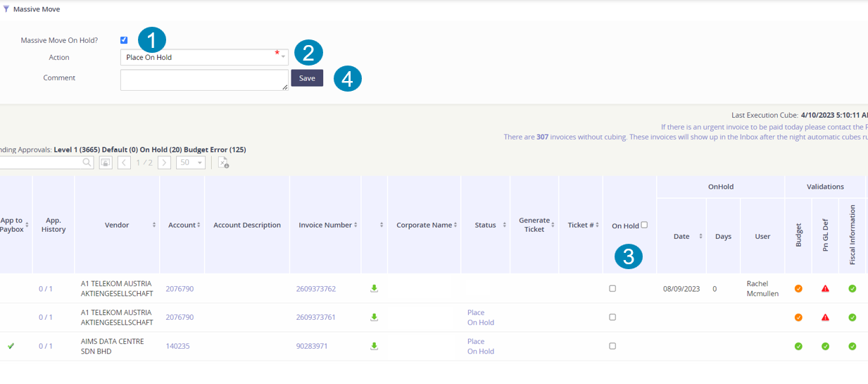The width and height of the screenshot is (868, 384).
Task: Click the green App to Paybox checkmark for AIMS row
Action: (11, 346)
